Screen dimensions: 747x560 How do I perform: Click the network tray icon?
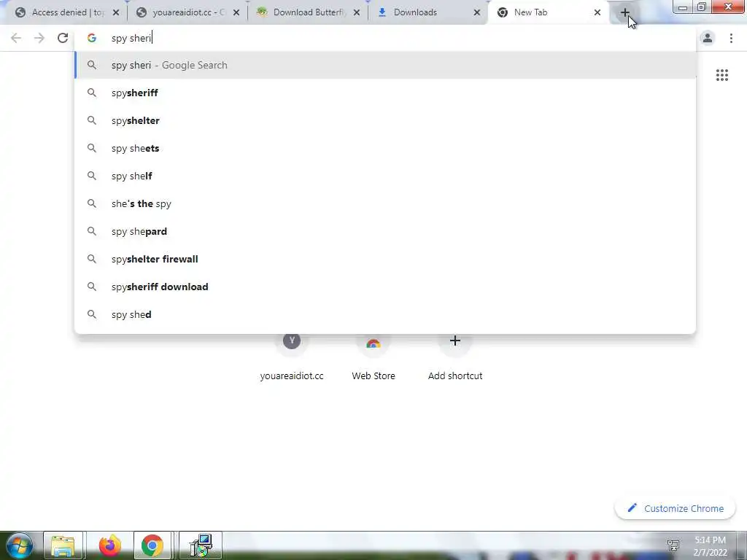coord(673,545)
